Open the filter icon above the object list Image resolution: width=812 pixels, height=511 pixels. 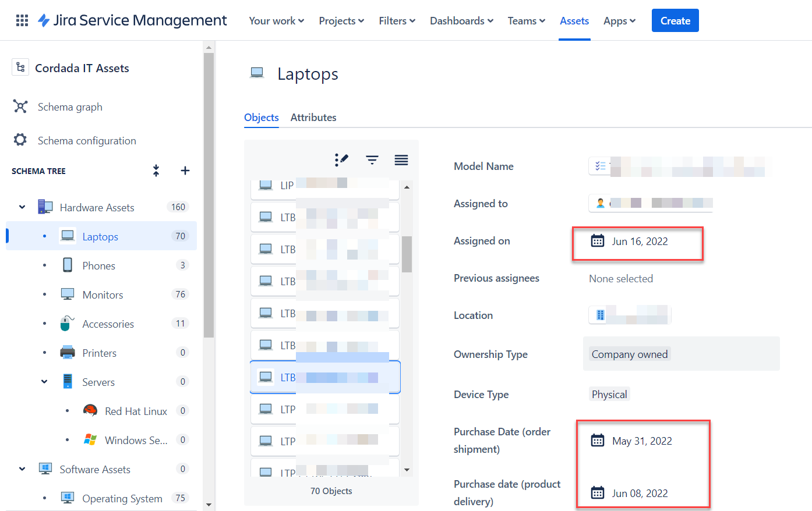click(372, 159)
